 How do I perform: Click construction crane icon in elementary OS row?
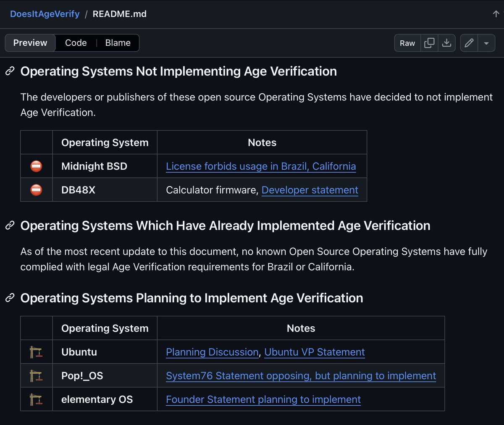tap(37, 399)
